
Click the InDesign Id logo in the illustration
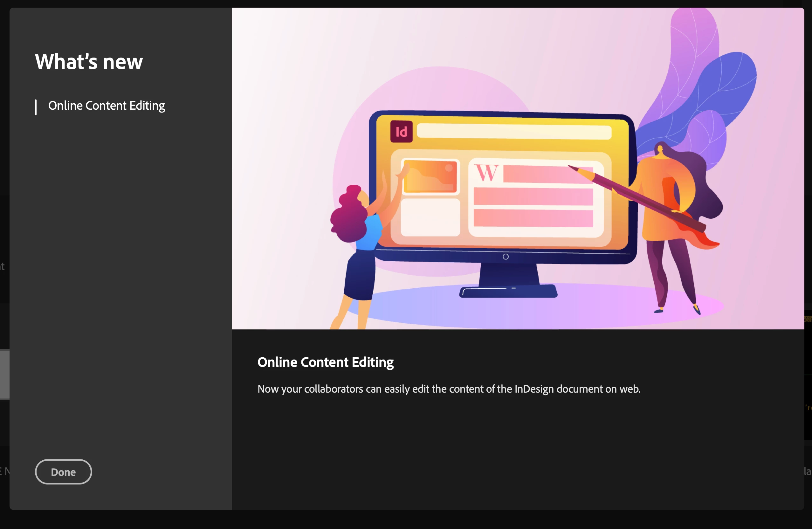pyautogui.click(x=401, y=131)
